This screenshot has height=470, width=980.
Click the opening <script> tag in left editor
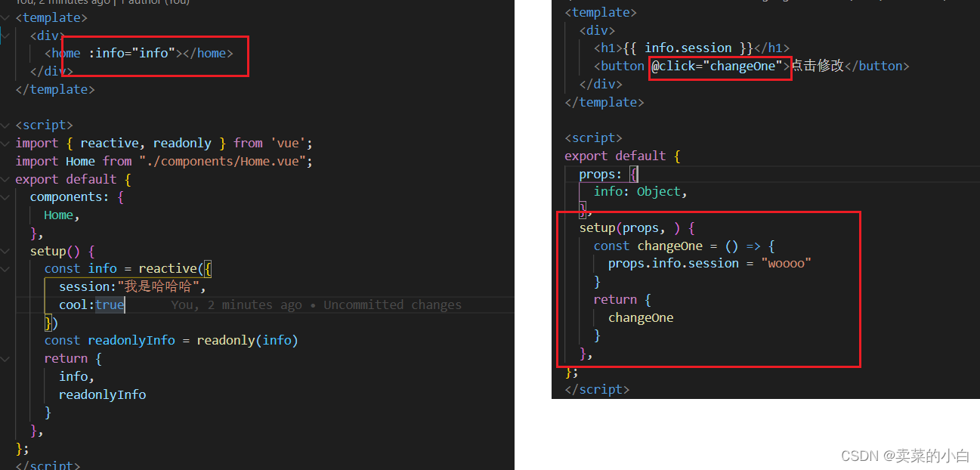coord(45,125)
